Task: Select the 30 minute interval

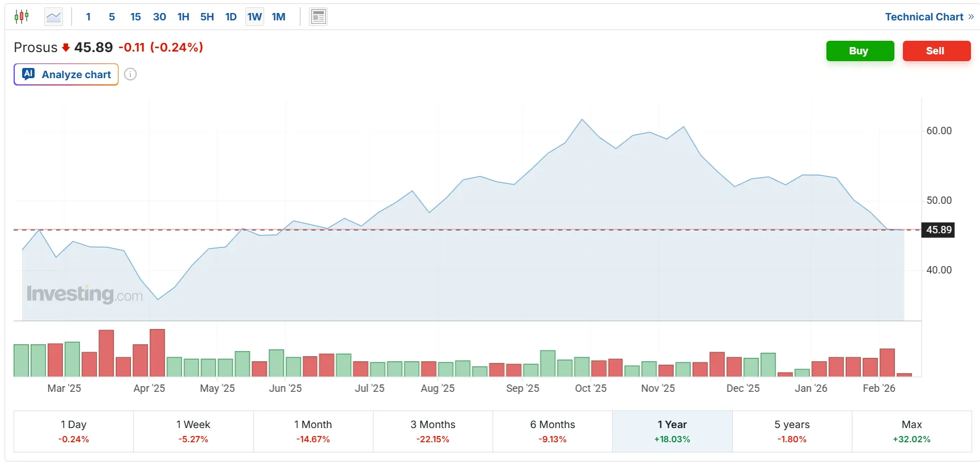Action: 159,17
